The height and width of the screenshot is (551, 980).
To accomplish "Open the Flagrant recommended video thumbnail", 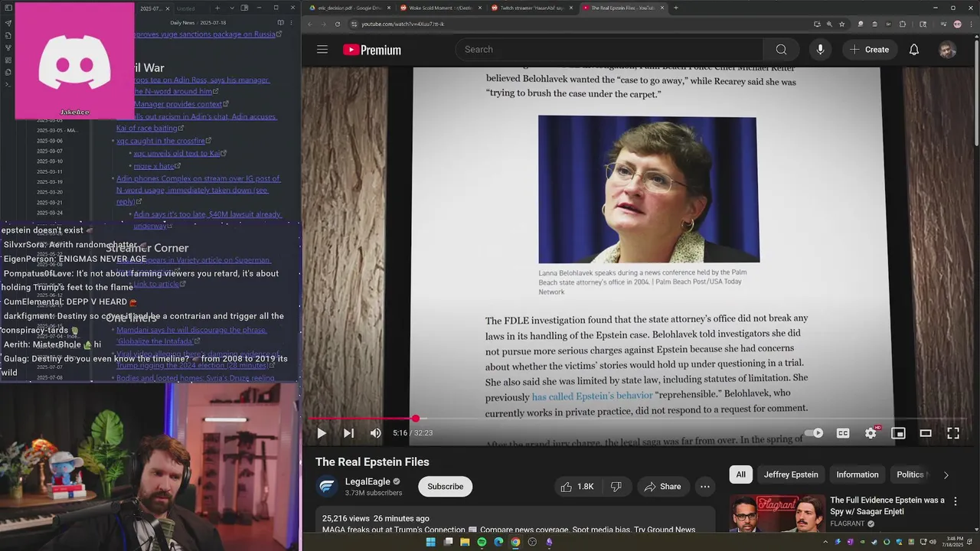I will 777,514.
